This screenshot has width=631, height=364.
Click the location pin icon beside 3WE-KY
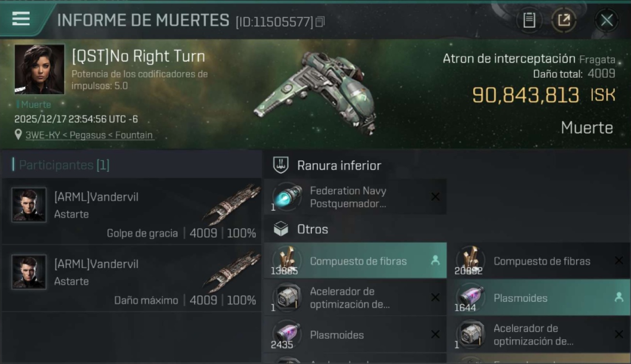pos(18,135)
